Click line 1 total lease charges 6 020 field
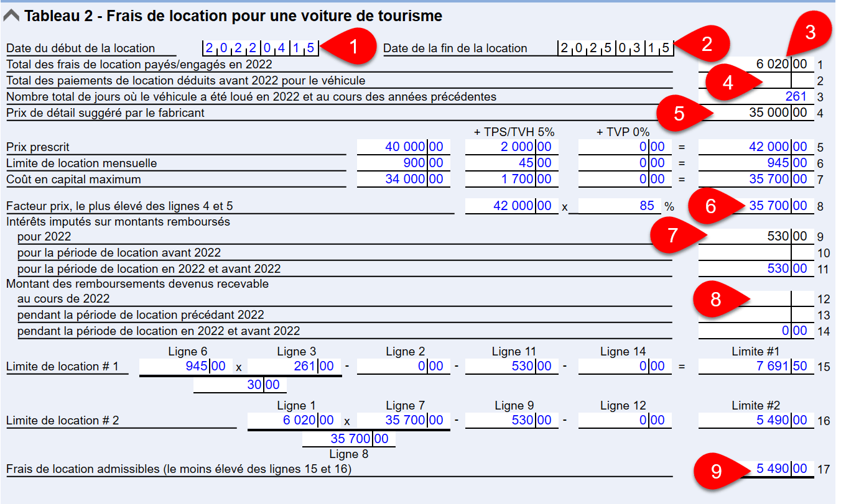Image resolution: width=841 pixels, height=504 pixels. (756, 64)
